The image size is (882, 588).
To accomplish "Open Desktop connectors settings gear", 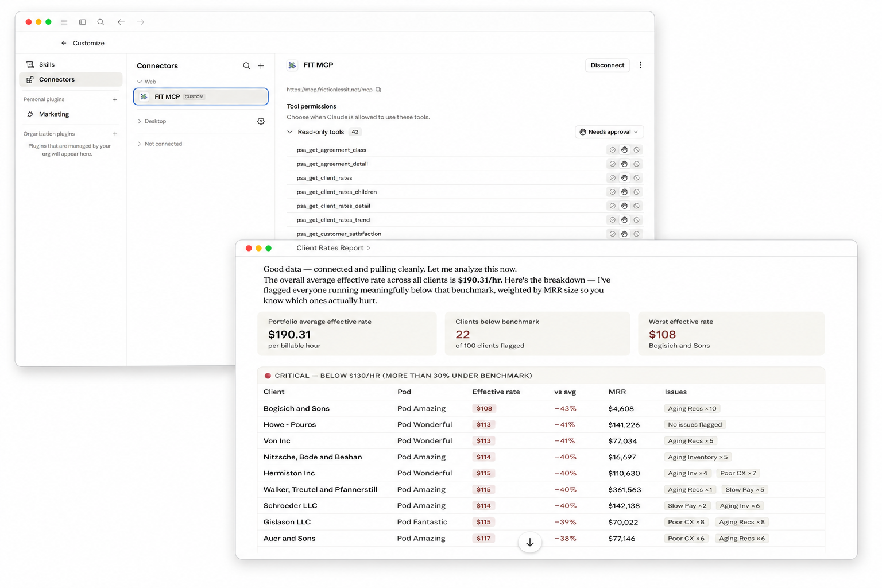I will pyautogui.click(x=261, y=121).
